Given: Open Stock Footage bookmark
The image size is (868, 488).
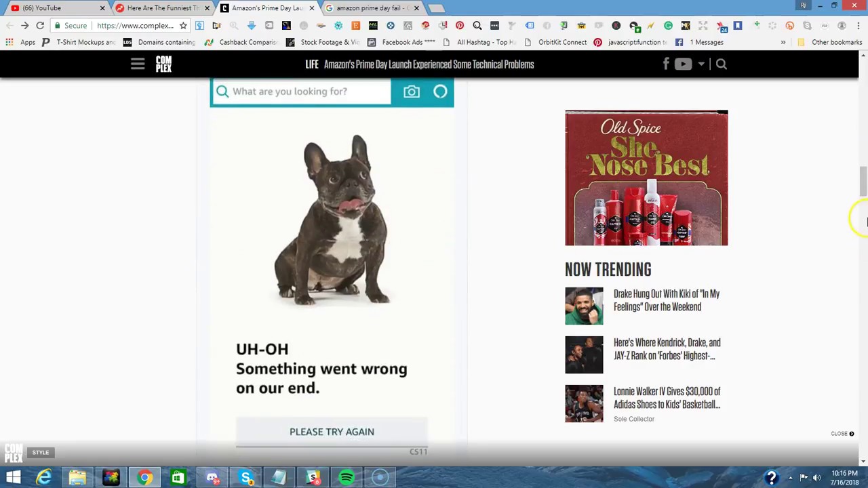Looking at the screenshot, I should pyautogui.click(x=323, y=42).
